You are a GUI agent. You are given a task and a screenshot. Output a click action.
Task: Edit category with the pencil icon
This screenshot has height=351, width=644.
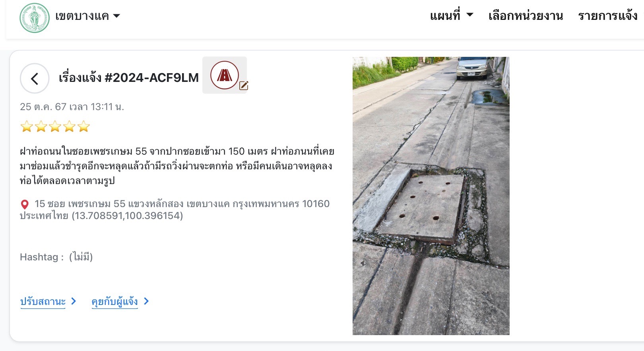pyautogui.click(x=244, y=85)
